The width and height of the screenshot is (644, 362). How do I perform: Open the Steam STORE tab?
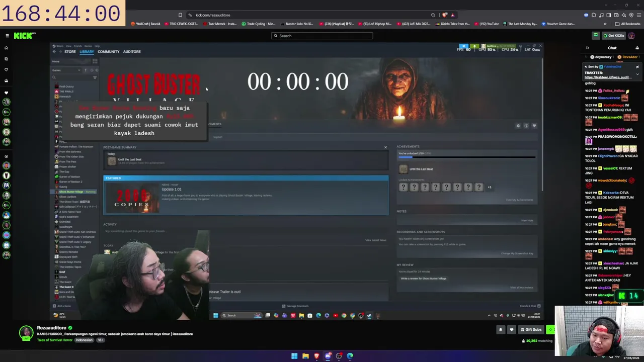tap(70, 51)
